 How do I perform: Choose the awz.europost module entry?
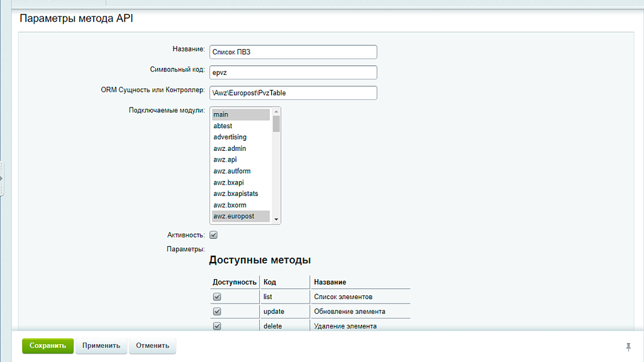(x=241, y=216)
